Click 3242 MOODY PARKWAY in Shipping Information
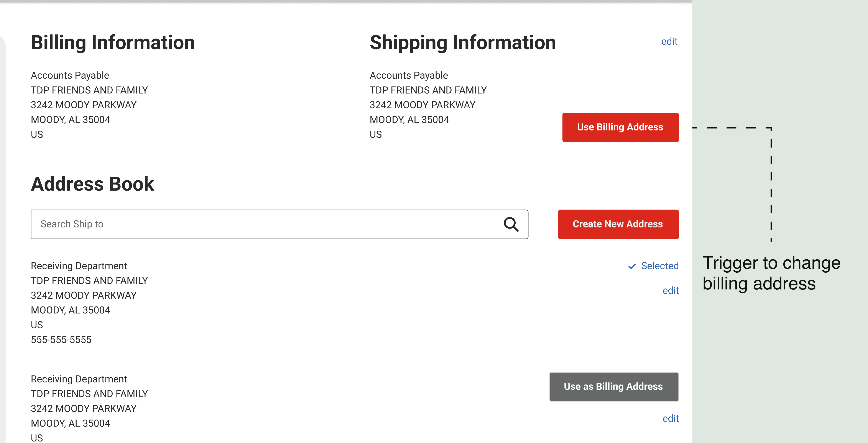This screenshot has height=443, width=868. tap(422, 105)
